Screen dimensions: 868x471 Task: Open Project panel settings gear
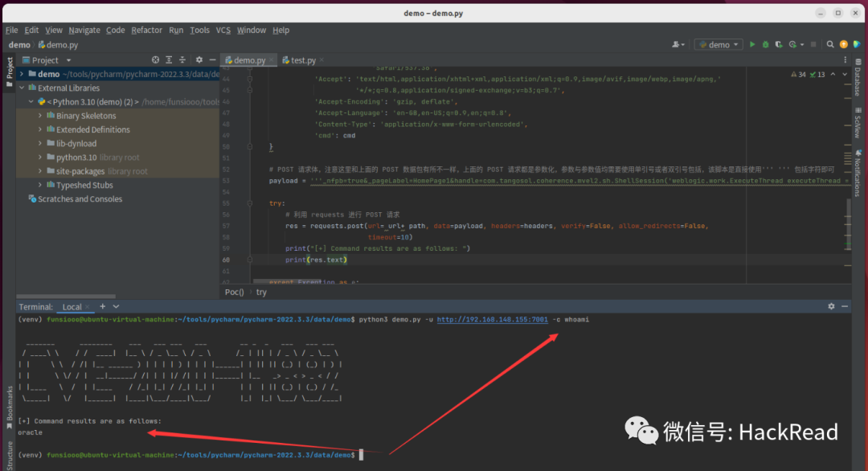(x=199, y=59)
